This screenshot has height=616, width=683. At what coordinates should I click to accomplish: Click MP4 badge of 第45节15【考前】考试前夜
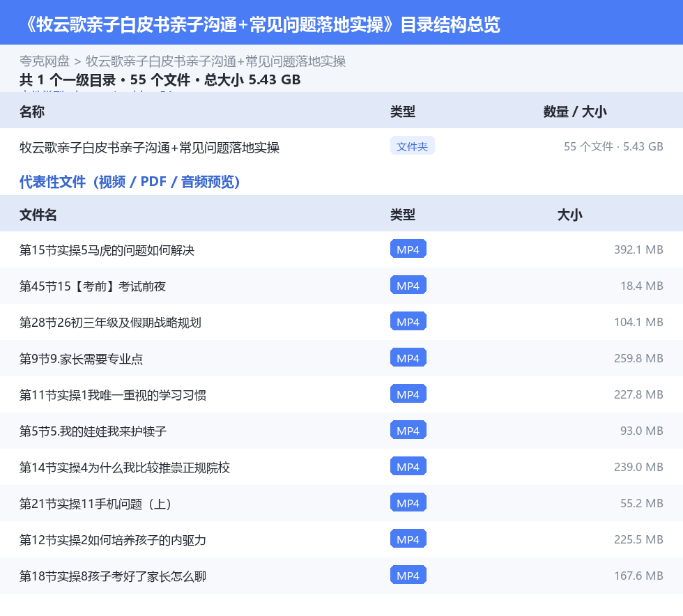tap(408, 285)
